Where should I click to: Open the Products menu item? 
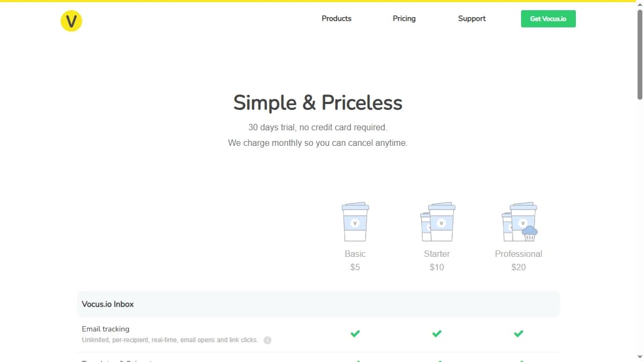click(336, 18)
